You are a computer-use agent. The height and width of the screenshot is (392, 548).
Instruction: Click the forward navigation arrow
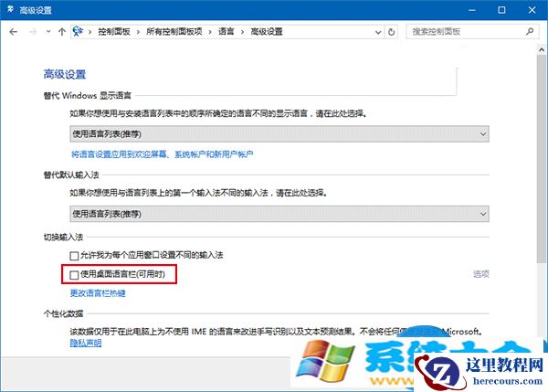[x=33, y=32]
